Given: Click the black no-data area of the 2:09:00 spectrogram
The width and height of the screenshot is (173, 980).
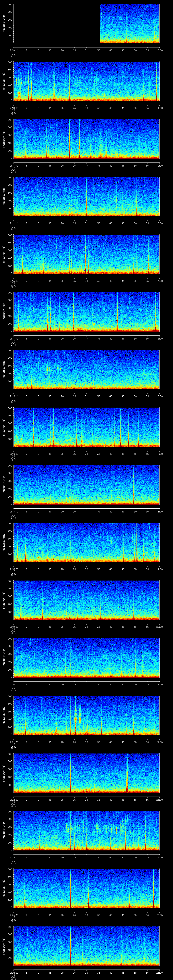Looking at the screenshot, I should pos(56,24).
